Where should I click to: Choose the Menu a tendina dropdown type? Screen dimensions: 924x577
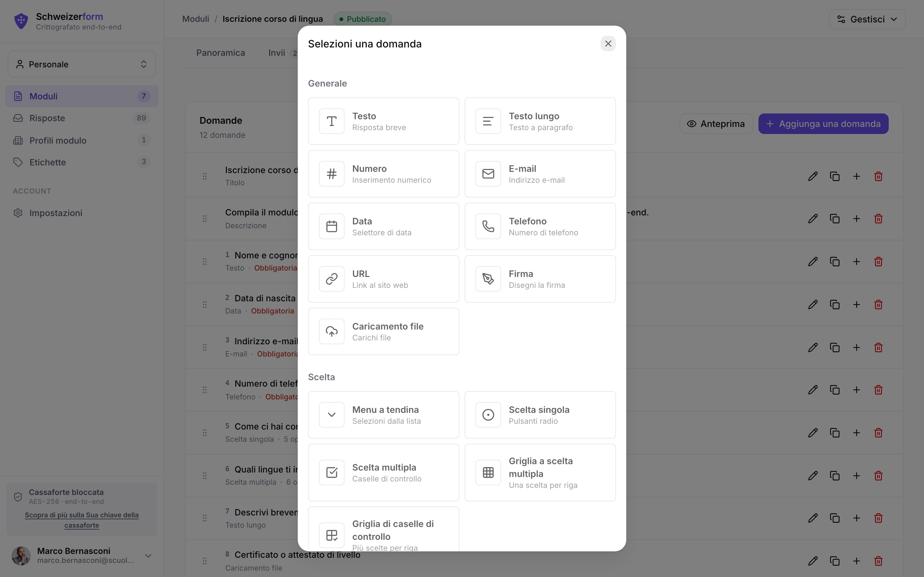click(383, 415)
